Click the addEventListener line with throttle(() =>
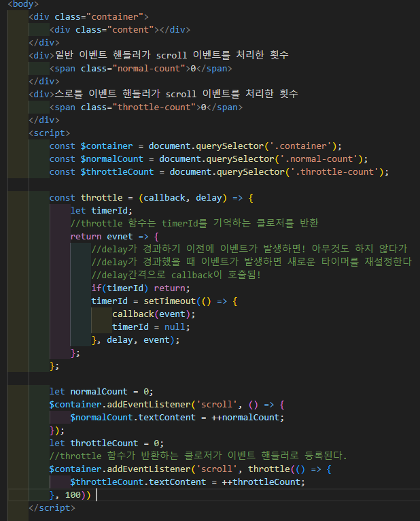 point(190,469)
